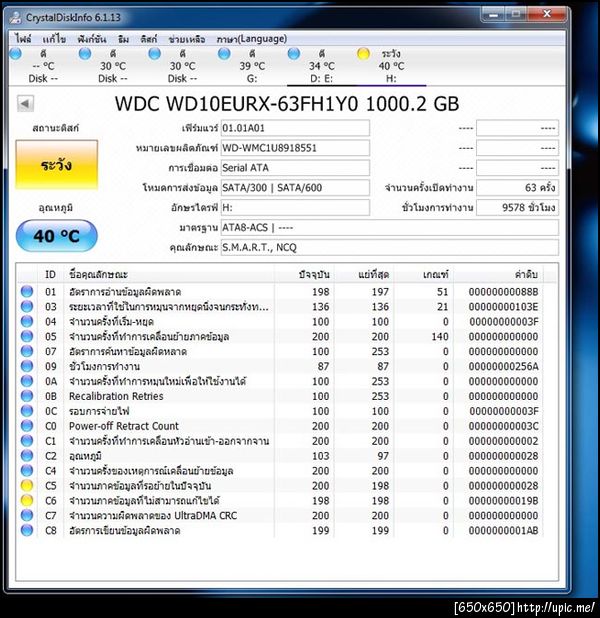The image size is (600, 618).
Task: Click blue status icon of attribute 0C
Action: point(27,411)
